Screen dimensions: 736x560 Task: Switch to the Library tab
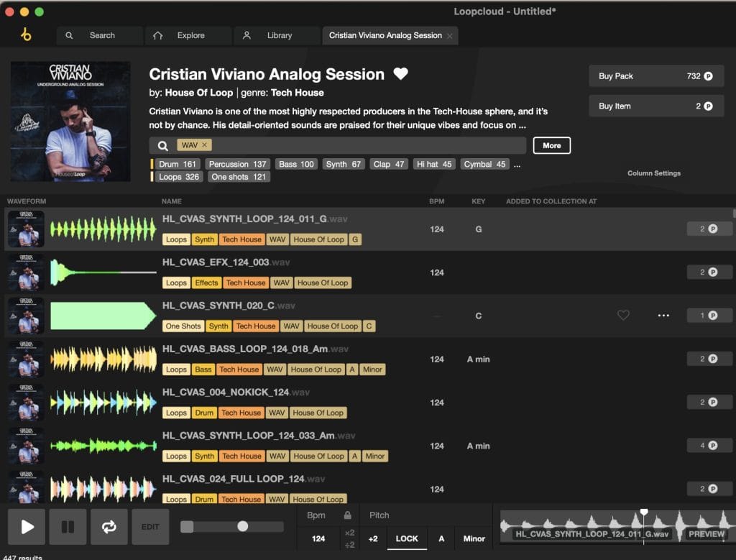pyautogui.click(x=277, y=35)
